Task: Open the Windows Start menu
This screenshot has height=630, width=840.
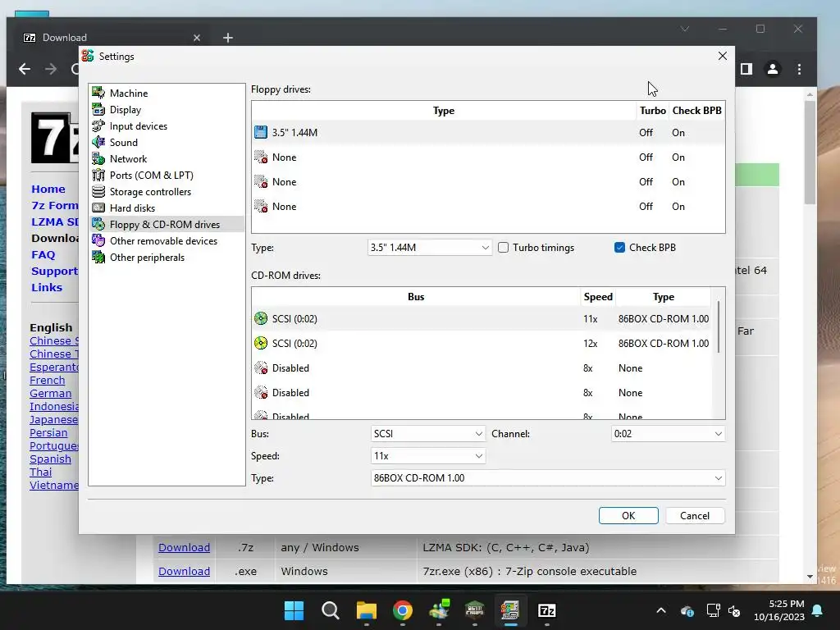Action: click(x=294, y=610)
